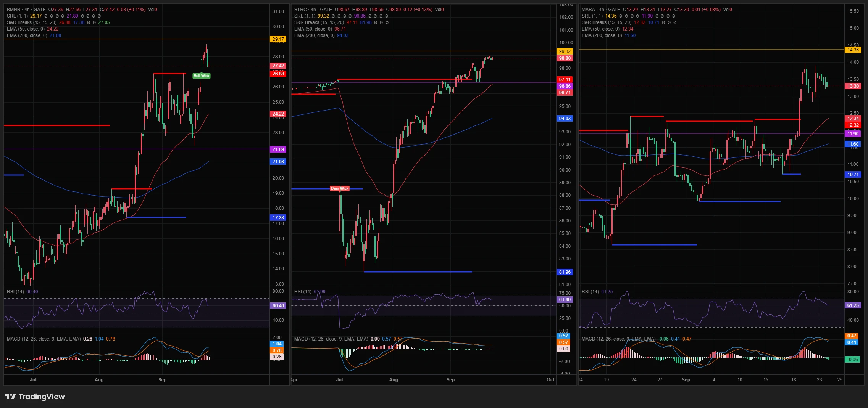Click the 0.26 MACD histogram label
Viewport: 868px width, 408px height.
(x=277, y=357)
